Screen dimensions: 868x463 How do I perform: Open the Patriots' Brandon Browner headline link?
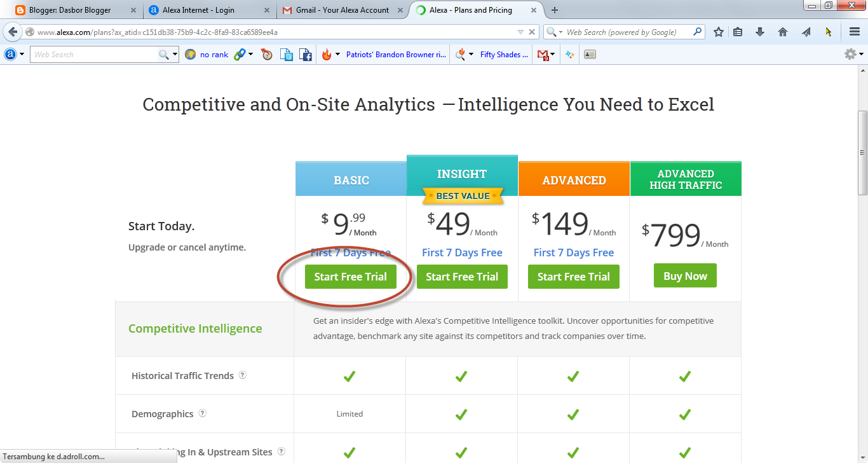tap(396, 55)
